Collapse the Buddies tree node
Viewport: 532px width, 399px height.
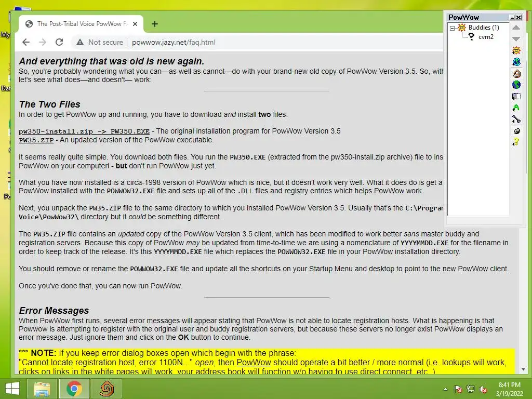(x=452, y=28)
